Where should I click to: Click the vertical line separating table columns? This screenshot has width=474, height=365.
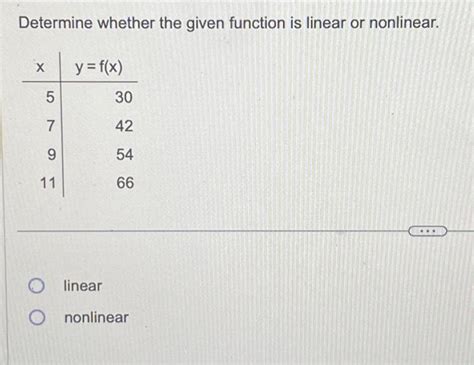(x=62, y=124)
